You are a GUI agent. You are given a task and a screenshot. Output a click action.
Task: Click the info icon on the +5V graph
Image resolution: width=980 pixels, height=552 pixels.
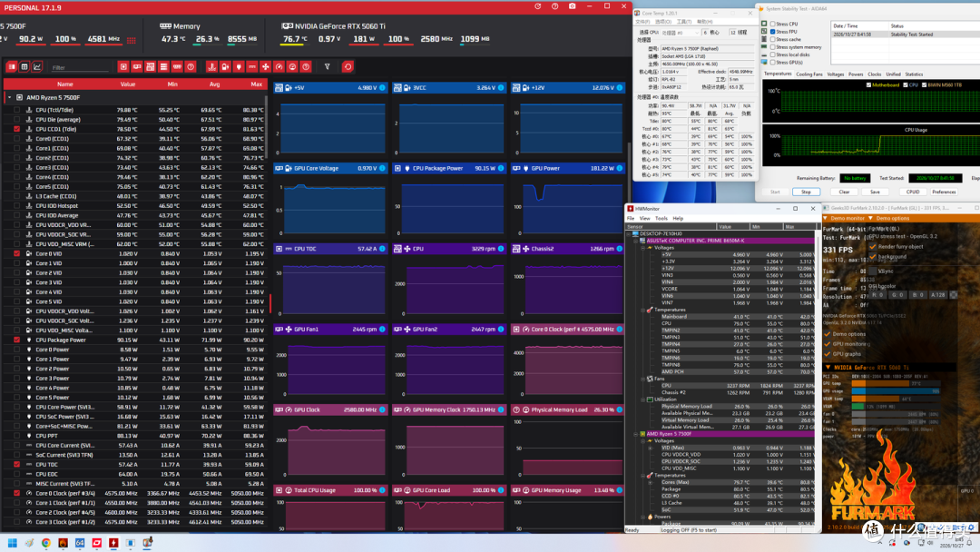pyautogui.click(x=383, y=88)
